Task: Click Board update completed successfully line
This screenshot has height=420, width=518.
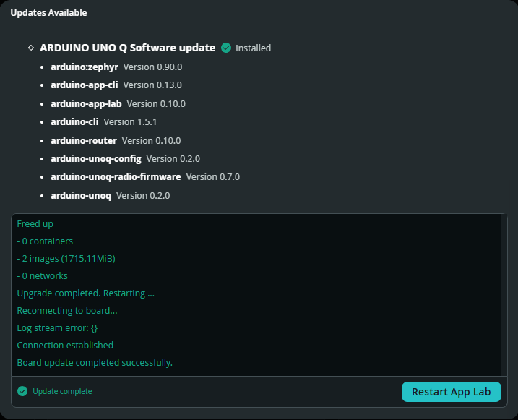Action: (x=95, y=363)
